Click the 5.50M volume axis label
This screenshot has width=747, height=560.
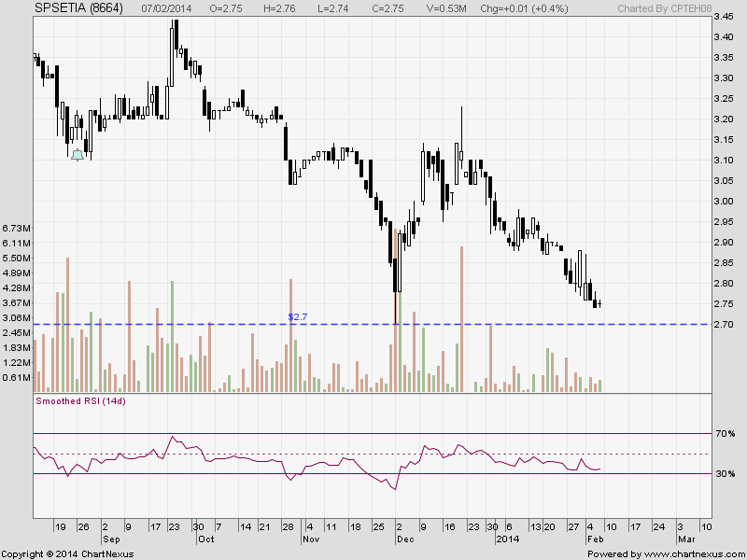[17, 259]
